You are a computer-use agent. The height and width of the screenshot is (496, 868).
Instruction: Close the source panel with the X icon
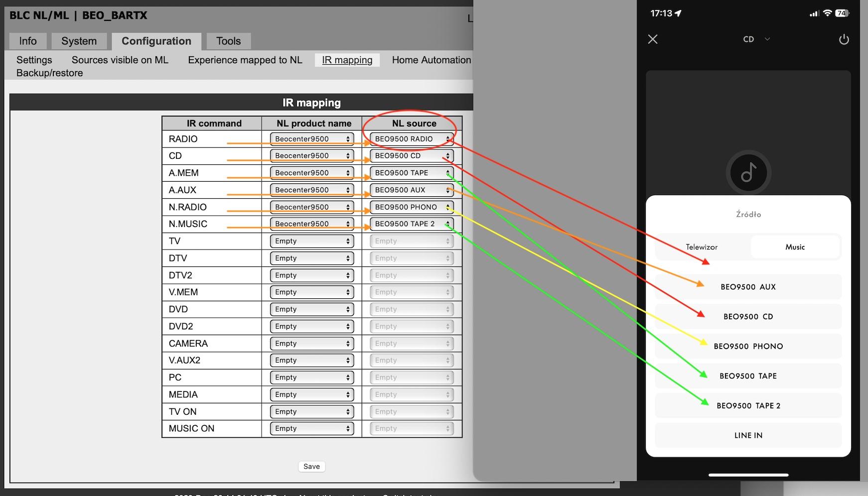pos(653,39)
